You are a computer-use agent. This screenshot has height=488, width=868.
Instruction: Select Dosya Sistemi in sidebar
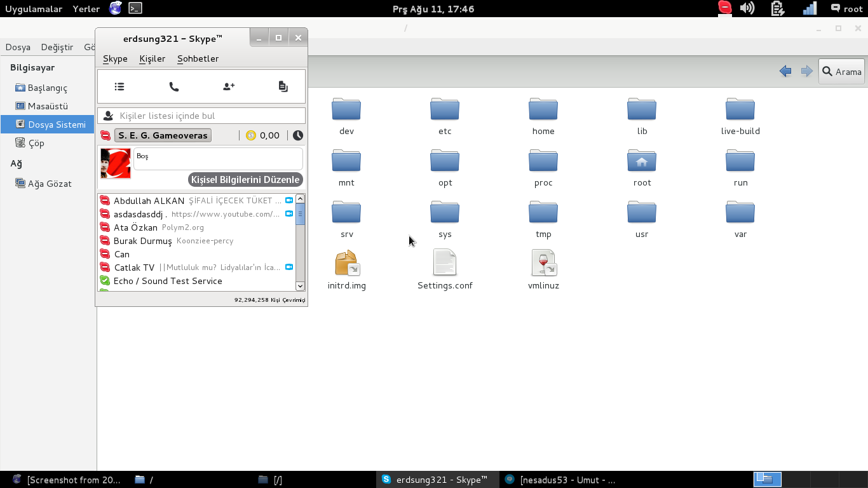(x=47, y=125)
